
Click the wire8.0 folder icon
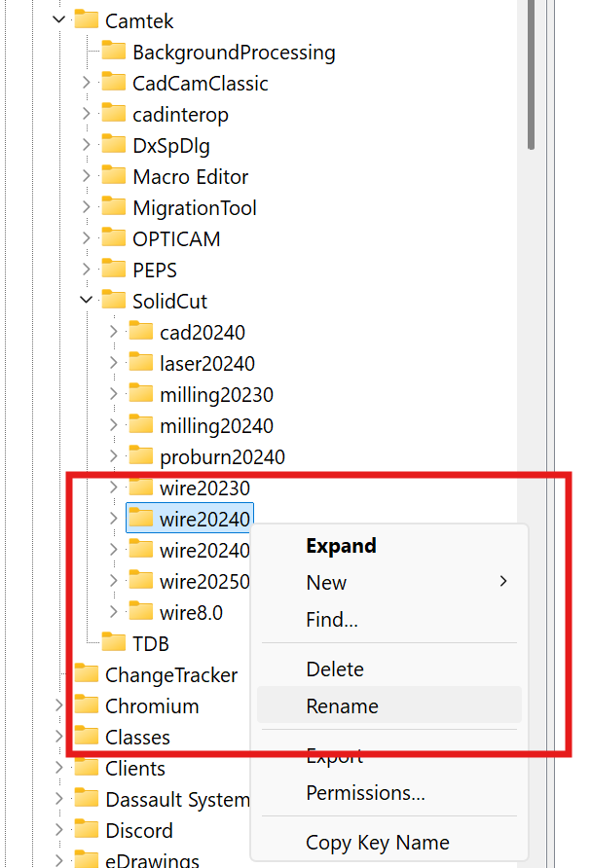[140, 611]
